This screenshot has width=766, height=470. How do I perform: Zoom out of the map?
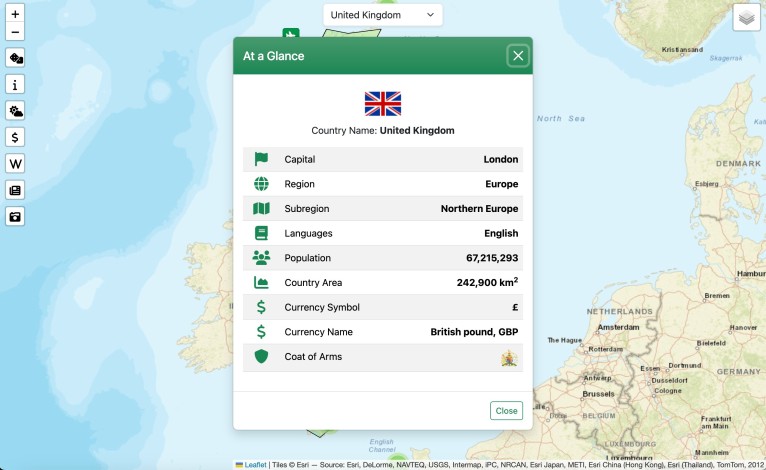[x=15, y=32]
